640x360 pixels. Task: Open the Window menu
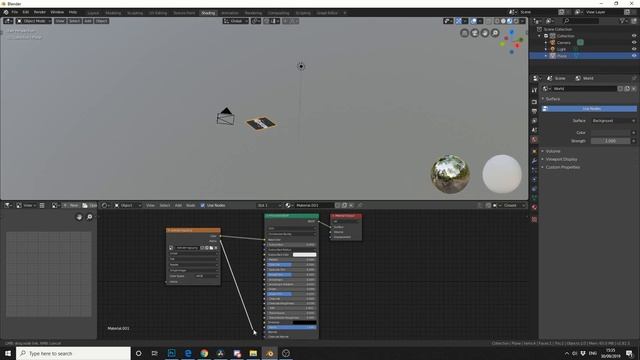(x=57, y=12)
